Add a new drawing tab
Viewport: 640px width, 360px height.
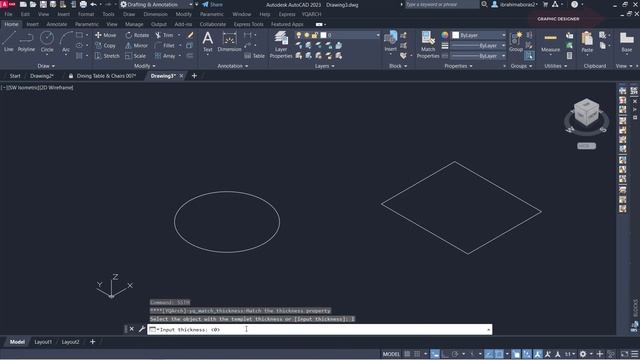tap(194, 76)
